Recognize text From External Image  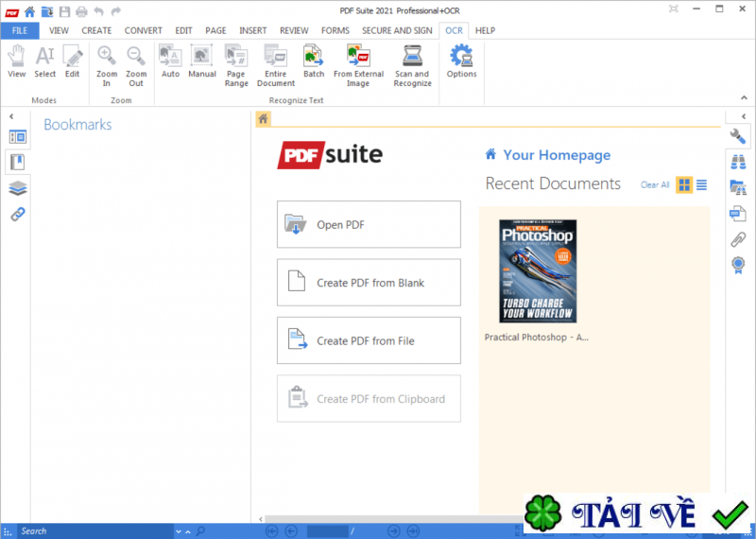(x=358, y=66)
